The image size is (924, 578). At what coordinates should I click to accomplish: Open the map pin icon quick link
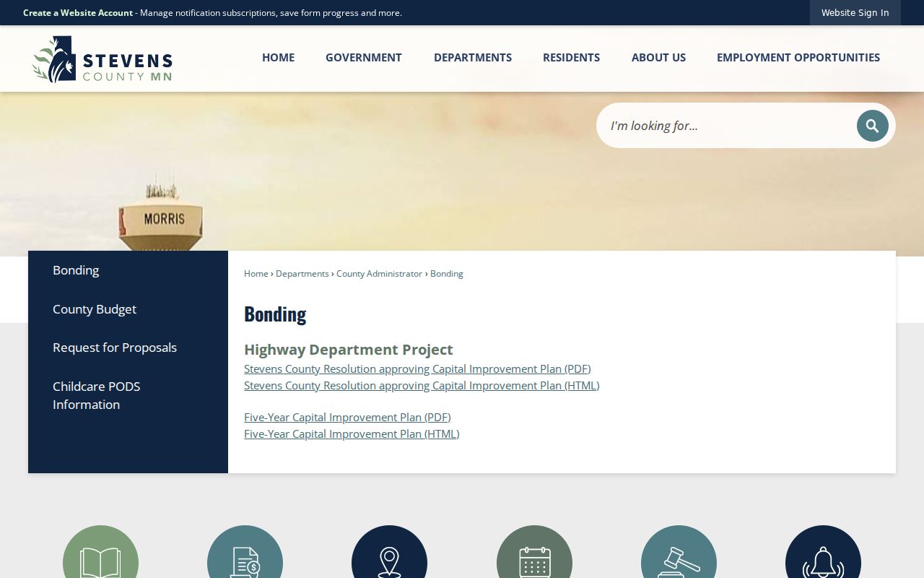click(x=389, y=552)
